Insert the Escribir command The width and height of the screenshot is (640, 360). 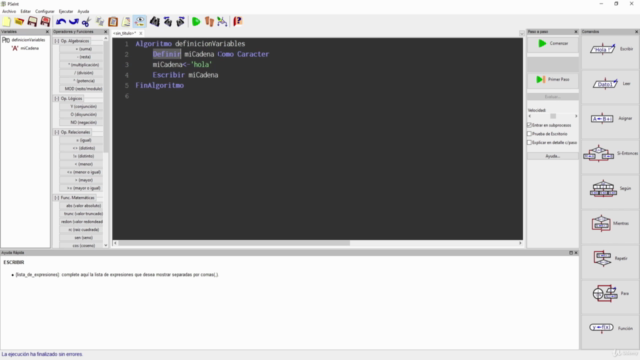611,49
